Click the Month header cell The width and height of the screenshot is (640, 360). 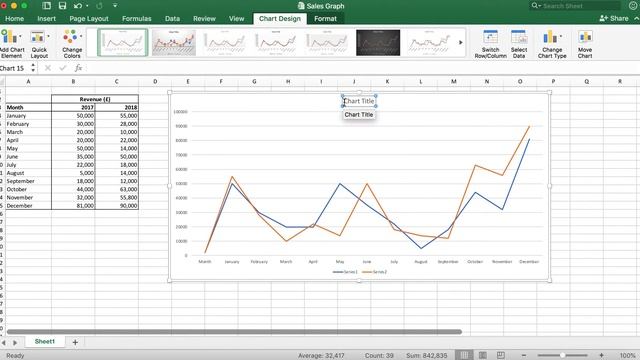pyautogui.click(x=28, y=107)
